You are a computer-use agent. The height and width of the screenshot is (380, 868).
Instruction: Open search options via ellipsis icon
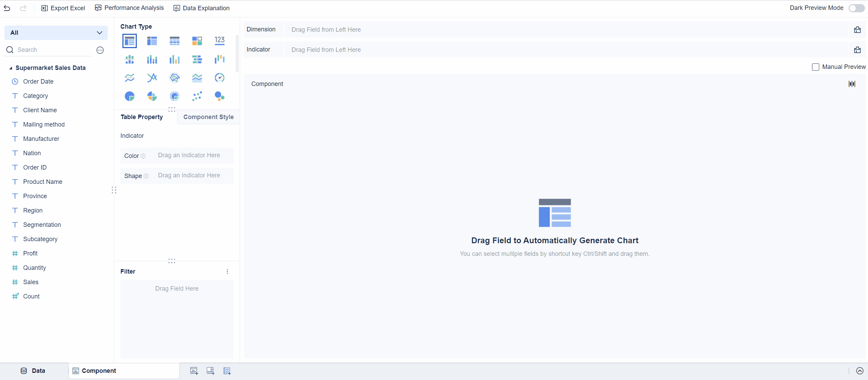click(x=100, y=50)
